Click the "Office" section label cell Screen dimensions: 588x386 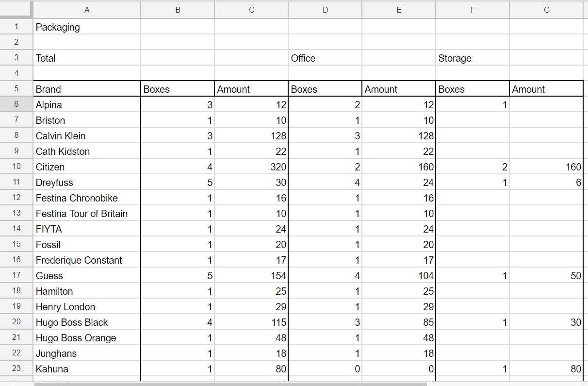pos(325,58)
